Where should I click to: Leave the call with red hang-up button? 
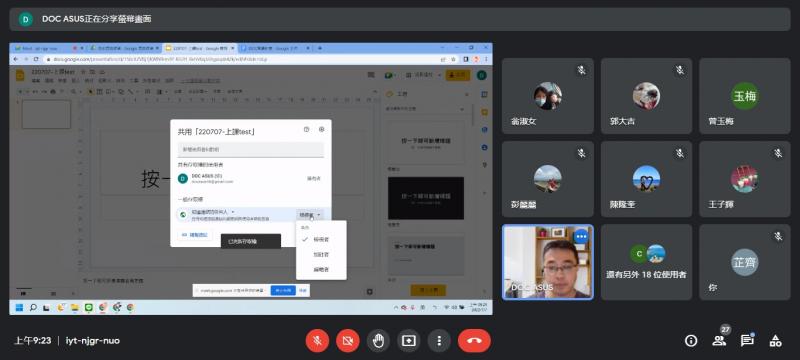[x=474, y=341]
